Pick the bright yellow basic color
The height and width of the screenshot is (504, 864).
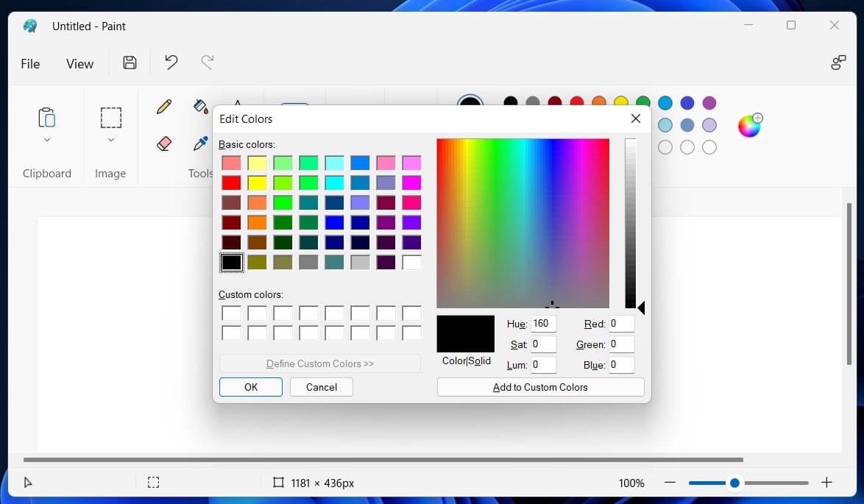pos(257,182)
